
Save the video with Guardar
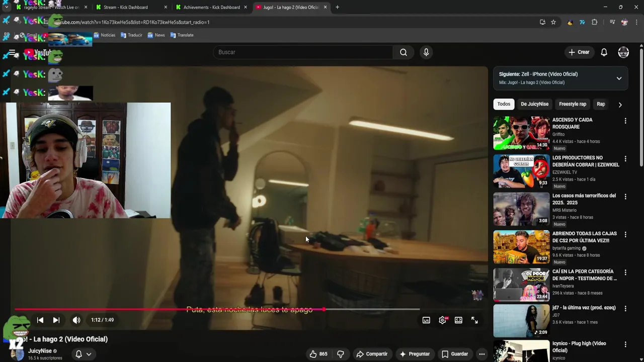[x=455, y=354]
